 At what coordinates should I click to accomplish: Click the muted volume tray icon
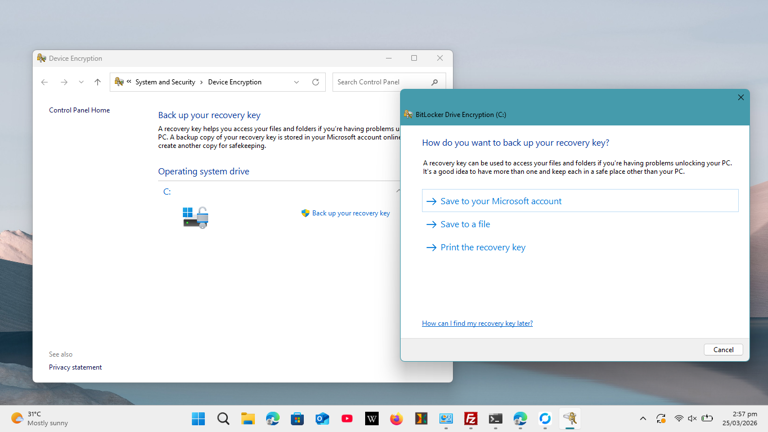pos(692,419)
